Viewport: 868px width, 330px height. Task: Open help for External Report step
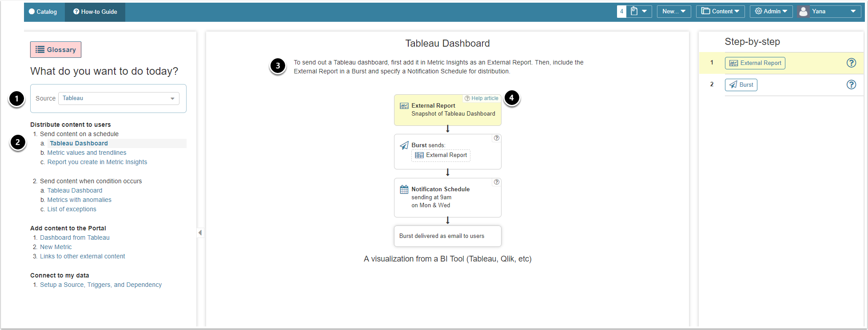point(851,63)
